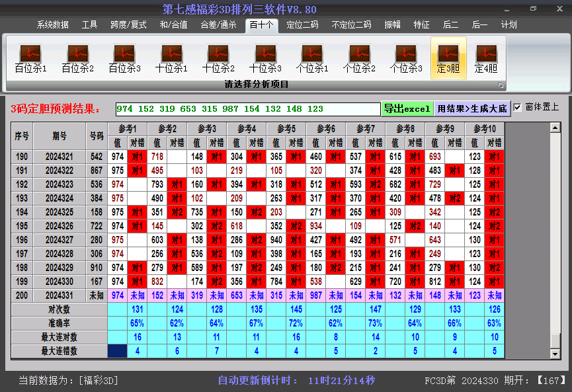Click the 72% accuracy cell
The height and width of the screenshot is (392, 572).
tap(296, 323)
